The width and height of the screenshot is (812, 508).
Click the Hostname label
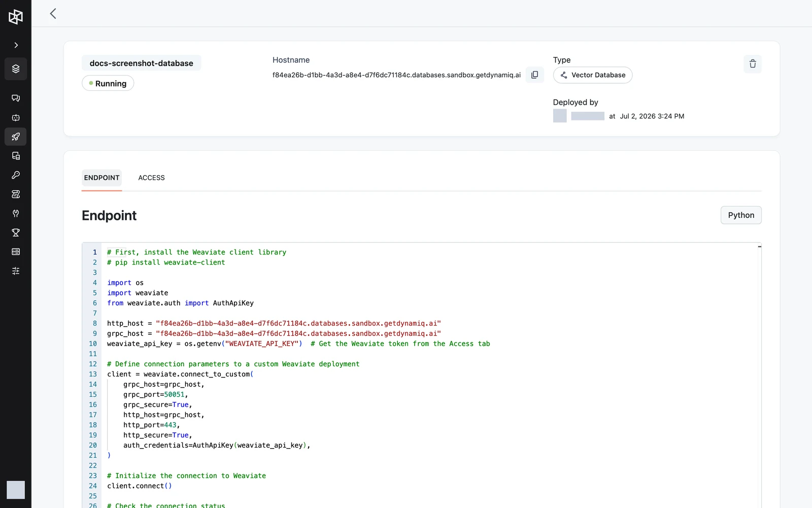tap(291, 60)
